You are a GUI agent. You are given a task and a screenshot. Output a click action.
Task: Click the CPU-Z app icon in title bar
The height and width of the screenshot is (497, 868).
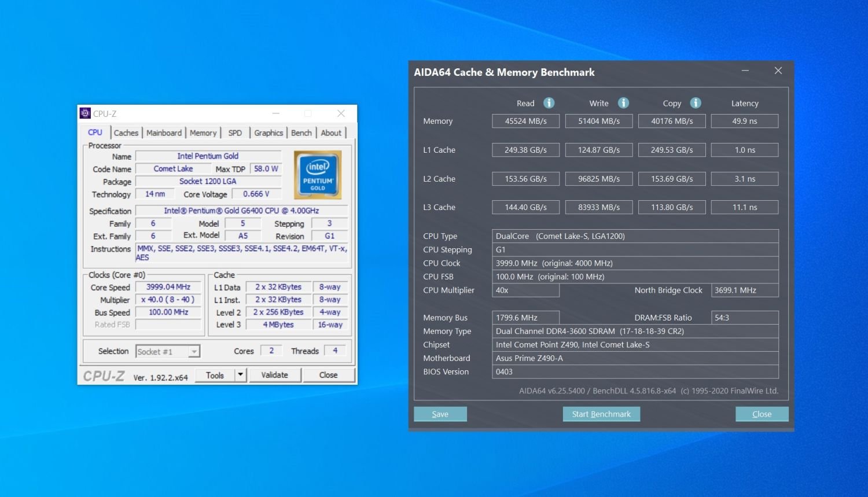coord(85,113)
